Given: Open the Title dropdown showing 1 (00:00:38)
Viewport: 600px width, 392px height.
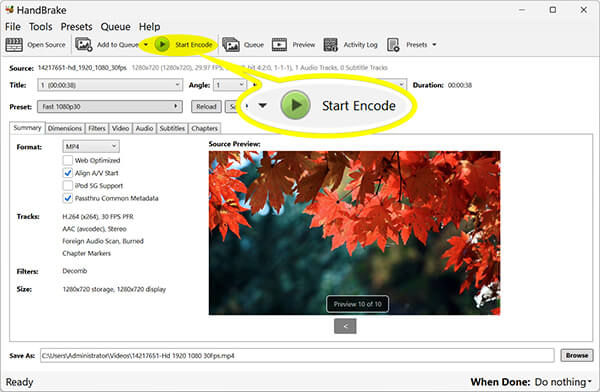Looking at the screenshot, I should [x=110, y=85].
